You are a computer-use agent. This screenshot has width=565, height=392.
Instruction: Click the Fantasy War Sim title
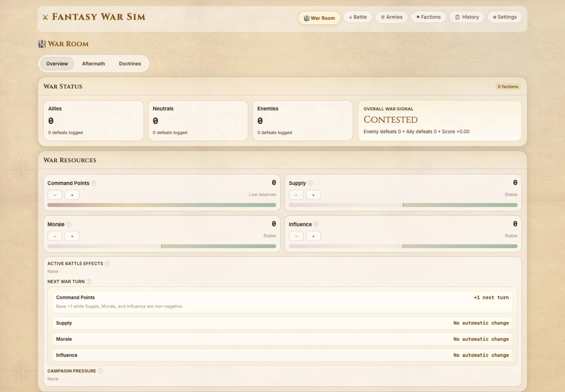pos(98,17)
